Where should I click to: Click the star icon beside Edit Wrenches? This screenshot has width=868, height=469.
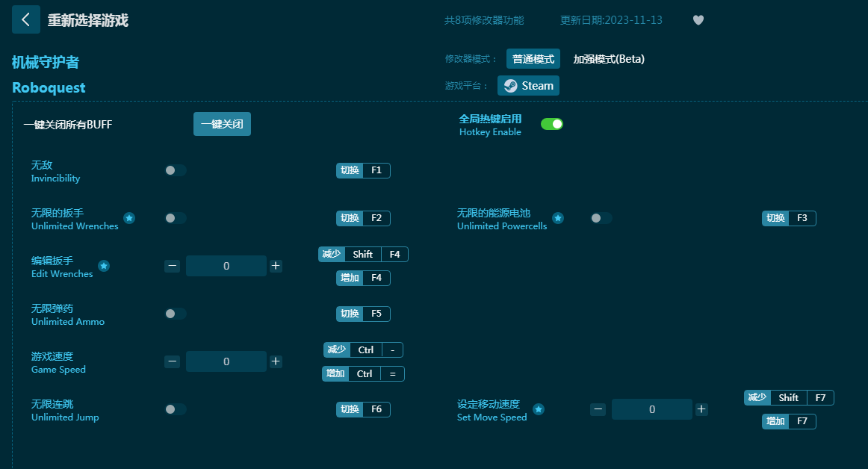click(x=104, y=266)
